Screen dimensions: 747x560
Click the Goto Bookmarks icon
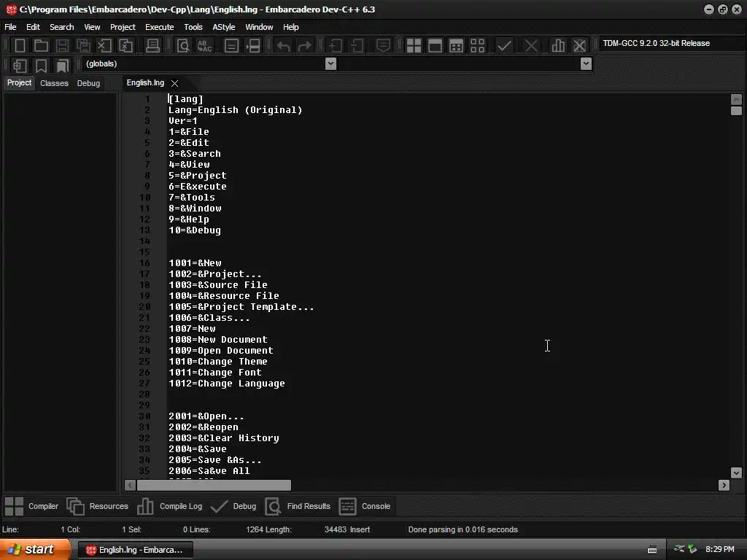pyautogui.click(x=63, y=65)
